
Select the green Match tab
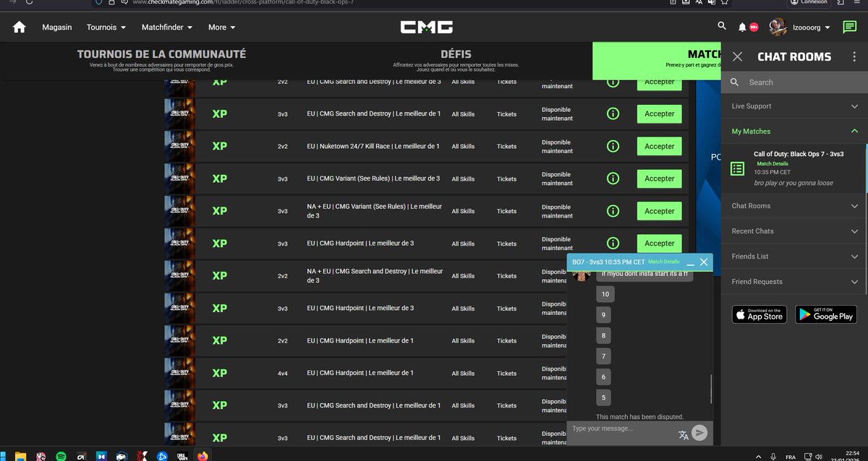pyautogui.click(x=657, y=61)
